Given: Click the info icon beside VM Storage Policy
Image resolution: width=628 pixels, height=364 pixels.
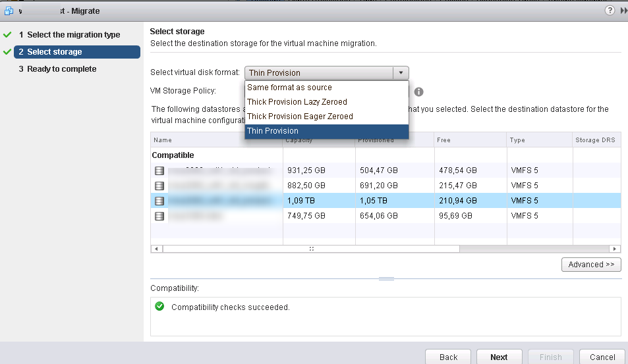Looking at the screenshot, I should [418, 92].
